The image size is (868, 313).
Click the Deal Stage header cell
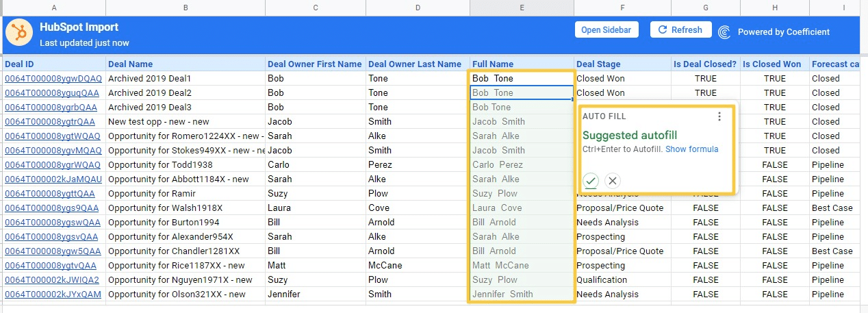point(598,64)
